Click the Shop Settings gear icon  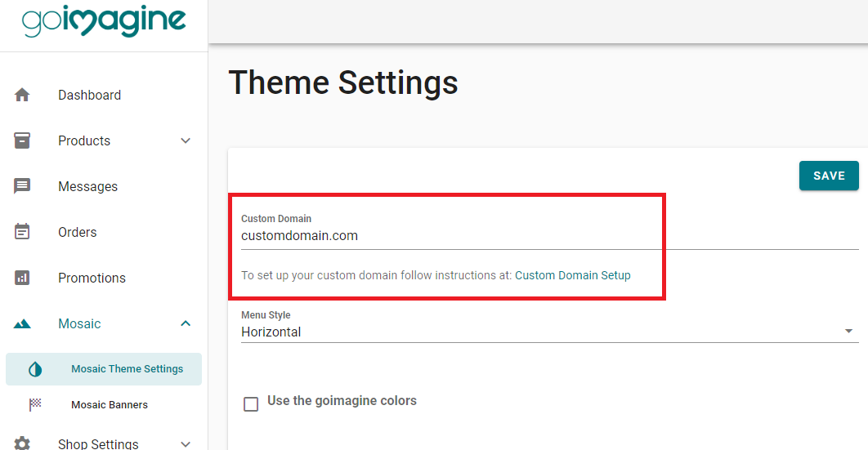(22, 443)
